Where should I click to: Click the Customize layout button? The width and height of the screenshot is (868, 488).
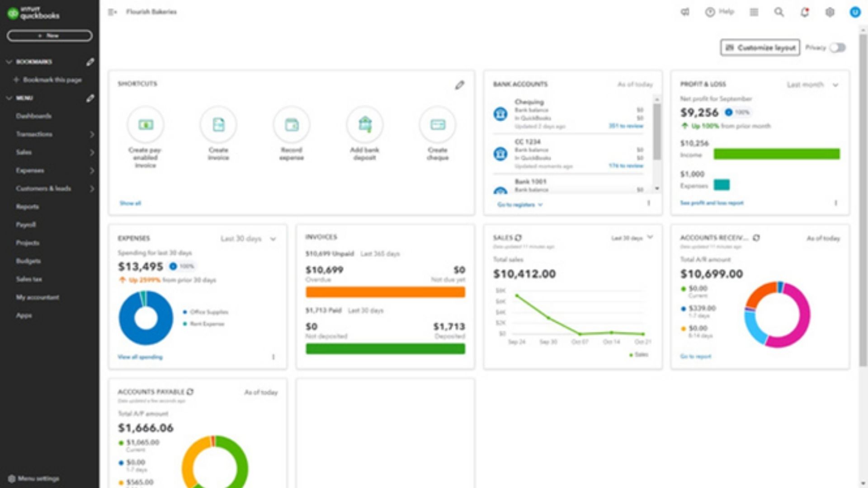point(760,47)
